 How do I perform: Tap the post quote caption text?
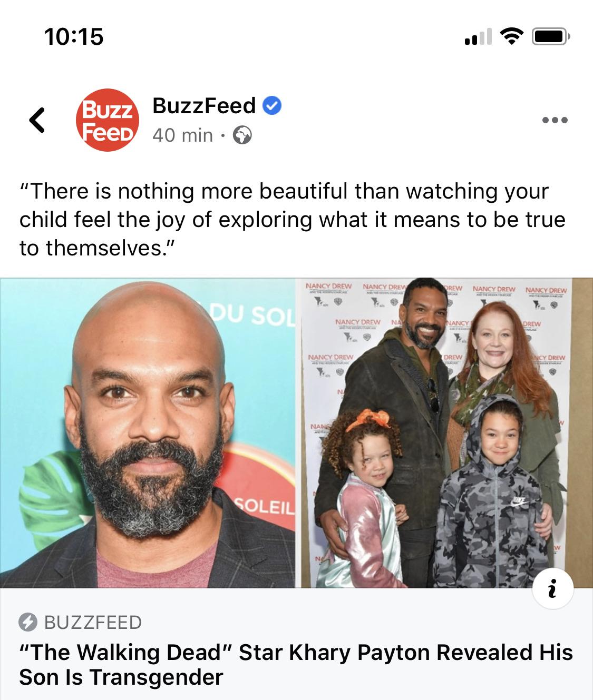pos(293,220)
